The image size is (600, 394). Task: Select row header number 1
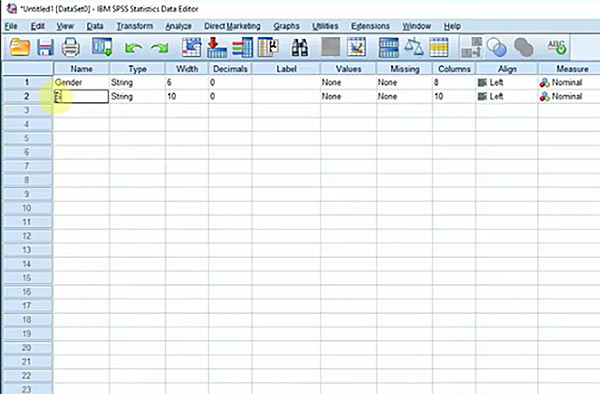27,82
